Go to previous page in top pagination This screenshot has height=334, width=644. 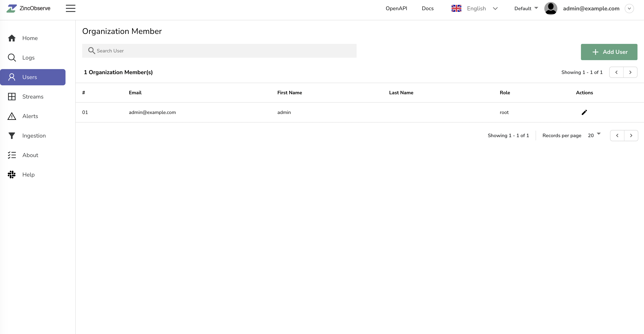tap(616, 72)
